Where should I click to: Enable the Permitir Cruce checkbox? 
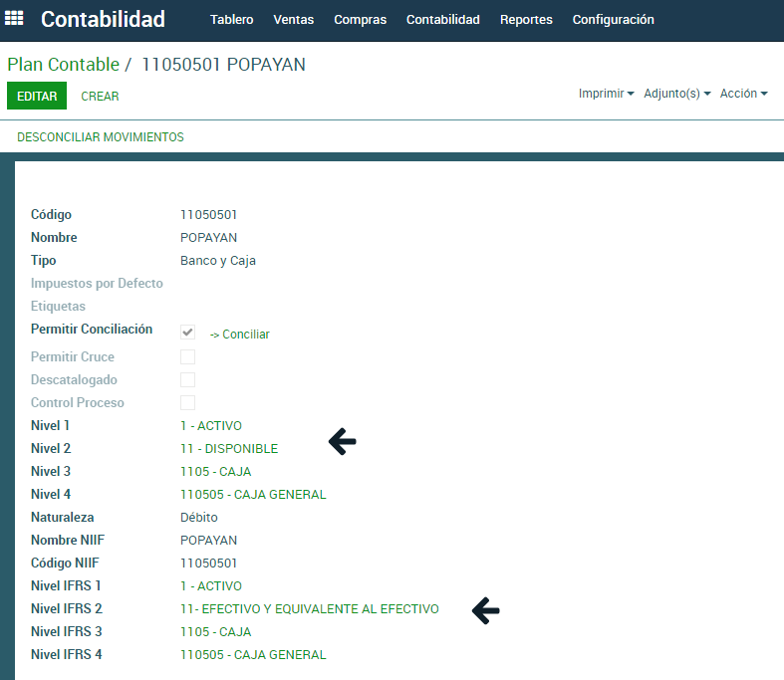pos(187,356)
